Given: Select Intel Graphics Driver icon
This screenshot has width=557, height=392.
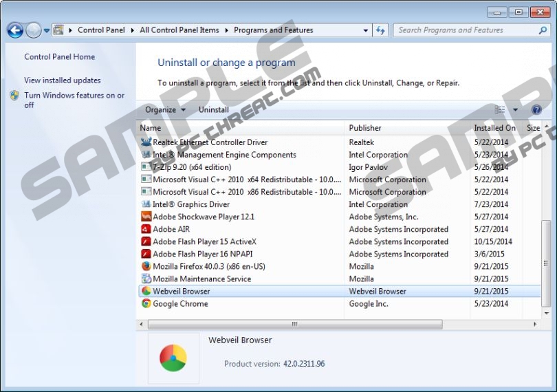Looking at the screenshot, I should 146,204.
